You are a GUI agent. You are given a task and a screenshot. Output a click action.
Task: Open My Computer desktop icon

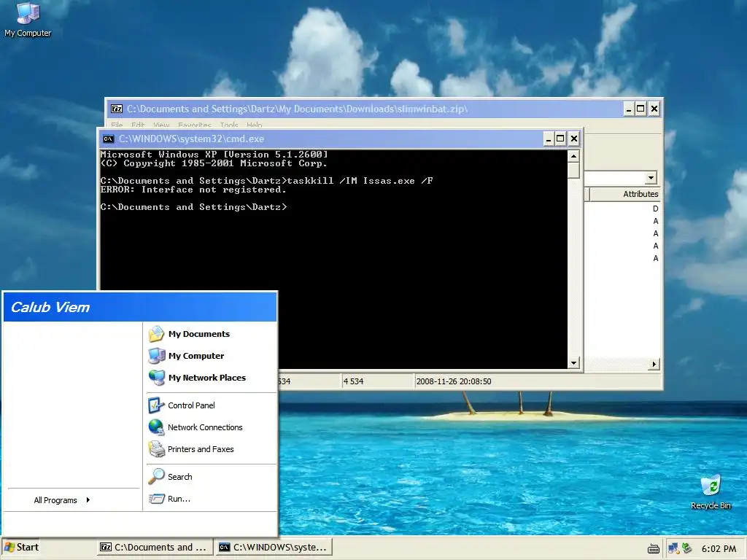point(28,20)
